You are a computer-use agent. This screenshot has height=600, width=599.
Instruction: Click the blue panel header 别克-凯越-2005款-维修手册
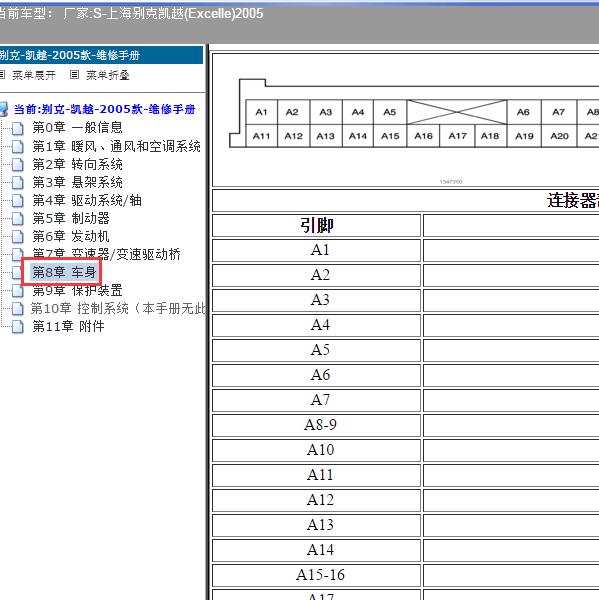click(101, 55)
